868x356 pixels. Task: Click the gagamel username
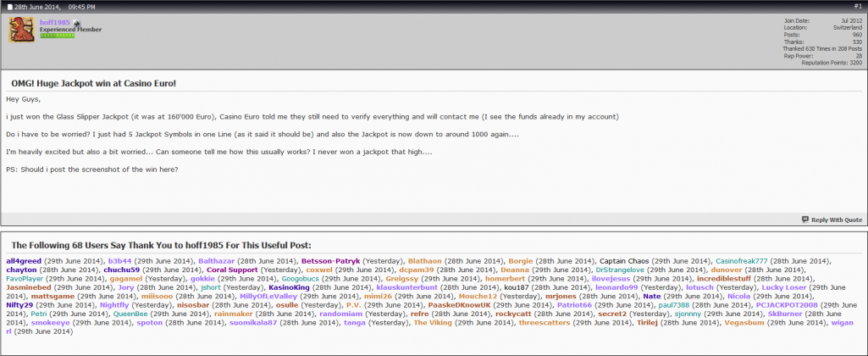pos(125,278)
